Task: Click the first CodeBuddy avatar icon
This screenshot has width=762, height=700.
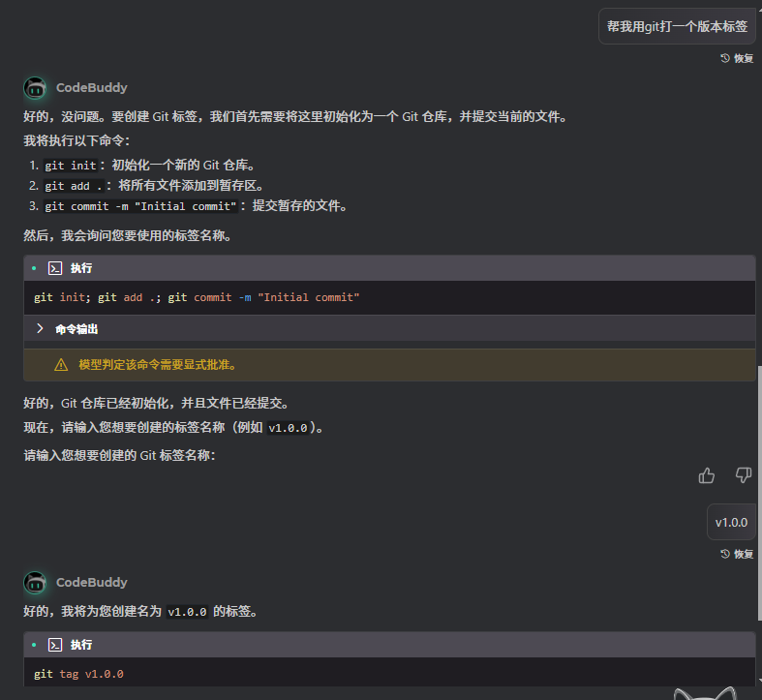Action: point(35,88)
